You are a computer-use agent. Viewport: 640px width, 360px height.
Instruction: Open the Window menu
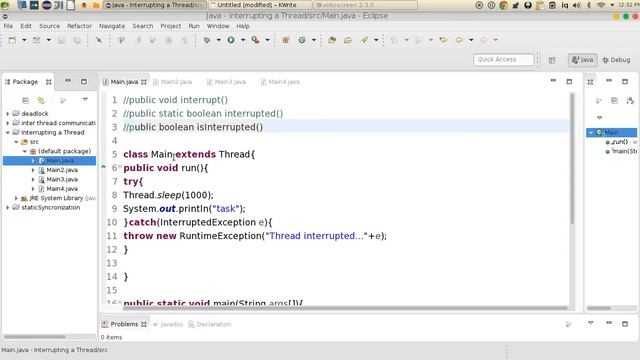point(218,26)
